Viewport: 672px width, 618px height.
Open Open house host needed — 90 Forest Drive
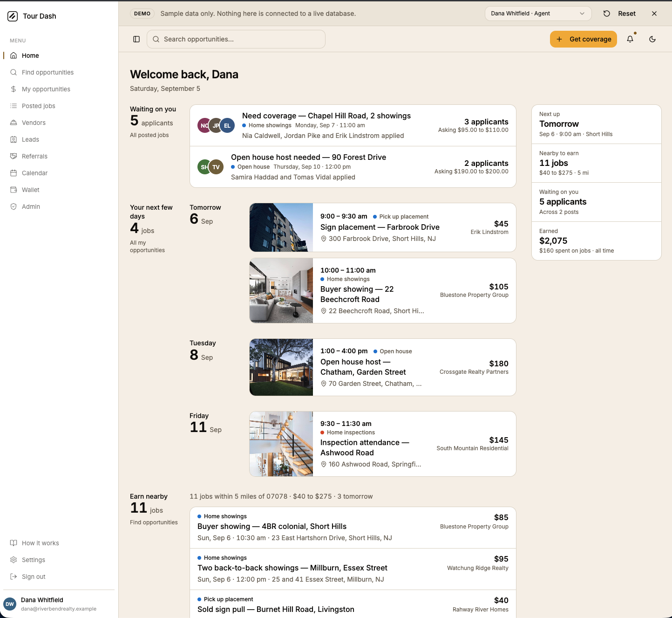(x=353, y=167)
